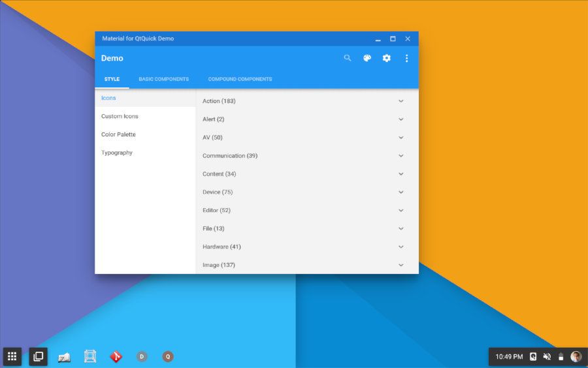
Task: Expand the Hardware (41) chevron
Action: click(401, 247)
